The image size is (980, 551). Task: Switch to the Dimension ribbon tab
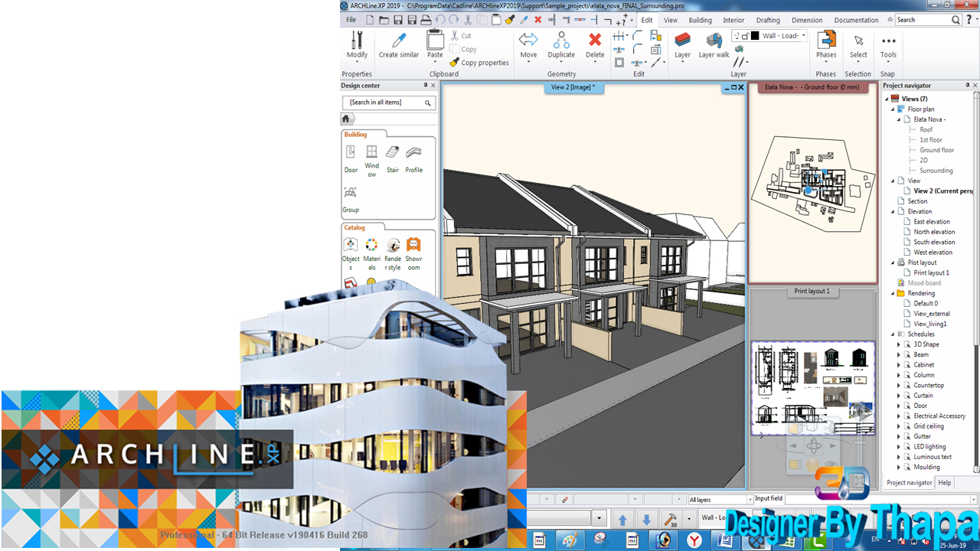coord(807,20)
